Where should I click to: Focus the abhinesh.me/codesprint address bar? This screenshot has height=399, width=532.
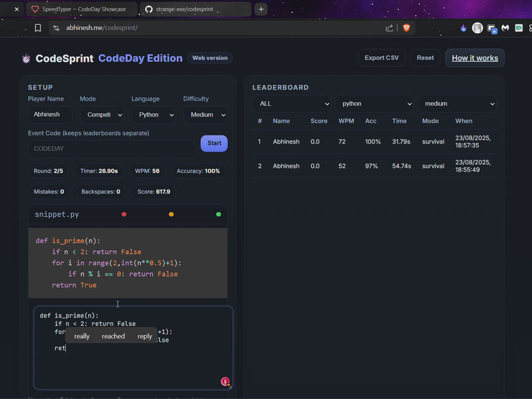pyautogui.click(x=217, y=28)
